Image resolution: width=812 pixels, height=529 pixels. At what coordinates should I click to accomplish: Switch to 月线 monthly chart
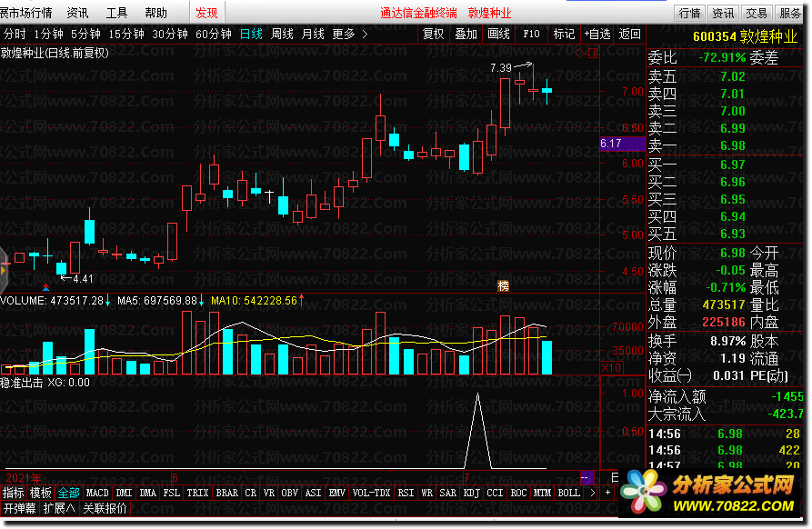pos(313,35)
